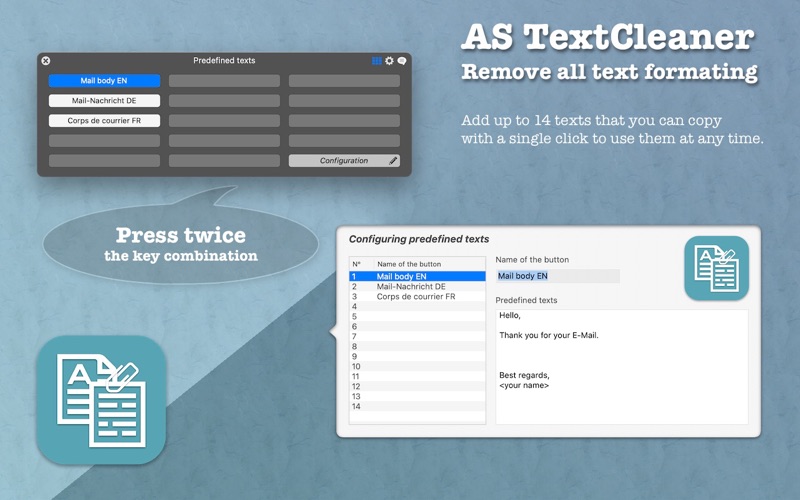This screenshot has width=800, height=500.
Task: Click the app icon in the configuration popover
Action: 716,268
